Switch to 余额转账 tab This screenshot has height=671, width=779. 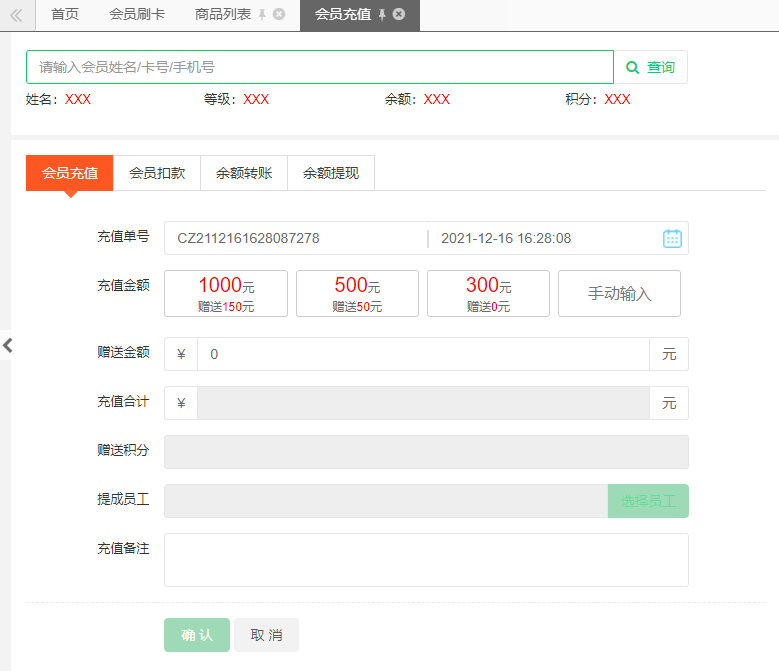pyautogui.click(x=244, y=173)
